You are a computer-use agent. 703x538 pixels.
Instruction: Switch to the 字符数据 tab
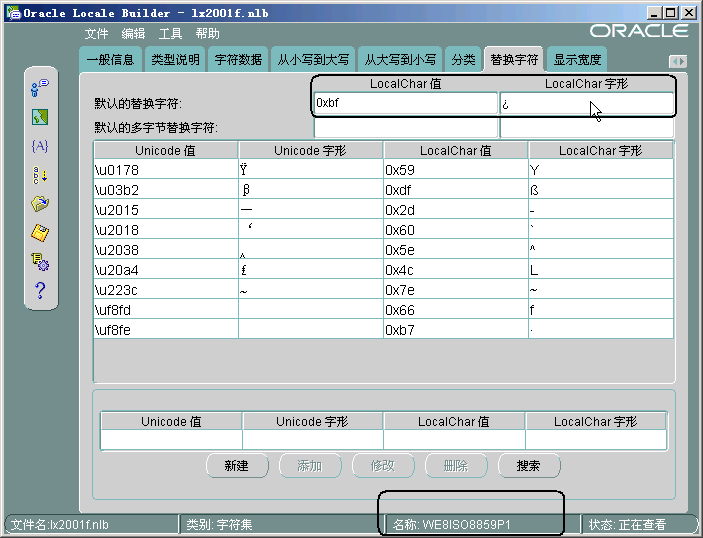click(238, 60)
